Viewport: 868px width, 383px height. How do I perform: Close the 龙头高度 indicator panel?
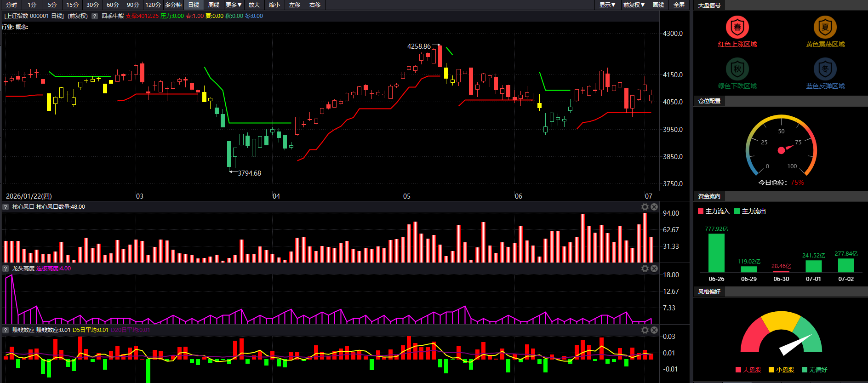point(654,269)
